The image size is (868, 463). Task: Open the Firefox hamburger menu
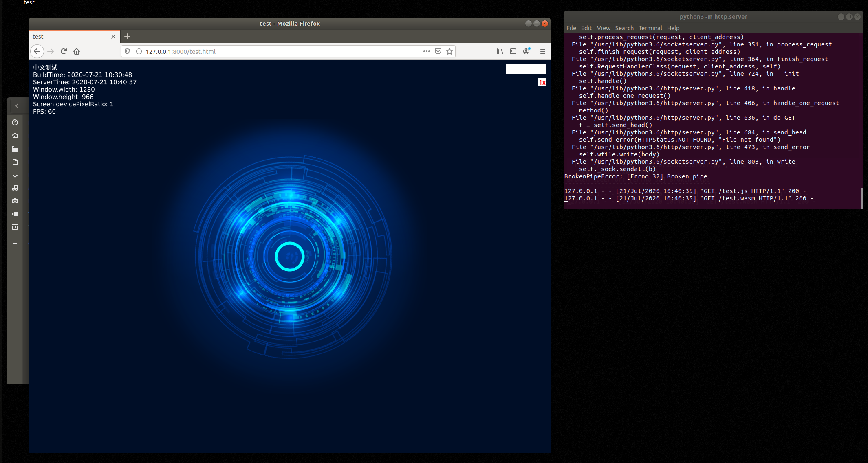coord(542,52)
